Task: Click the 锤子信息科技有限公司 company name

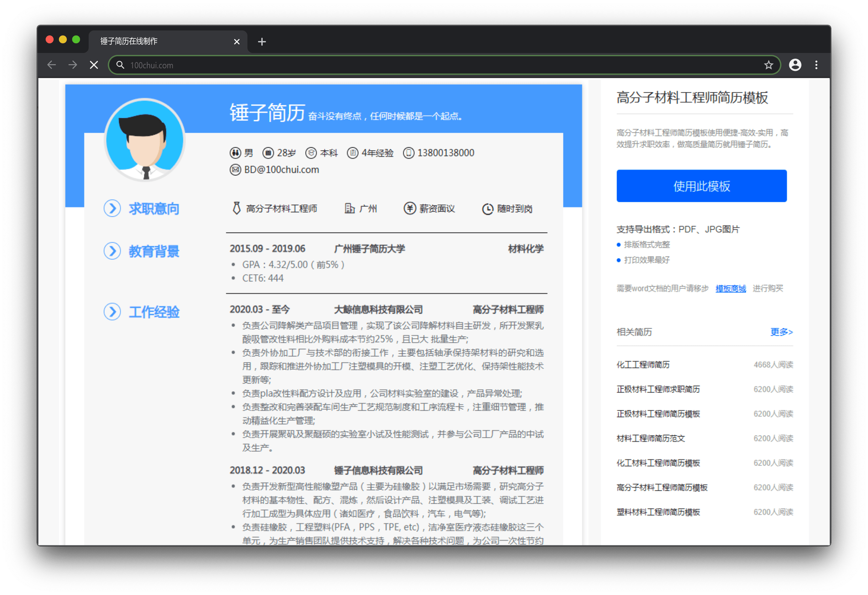Action: tap(378, 470)
